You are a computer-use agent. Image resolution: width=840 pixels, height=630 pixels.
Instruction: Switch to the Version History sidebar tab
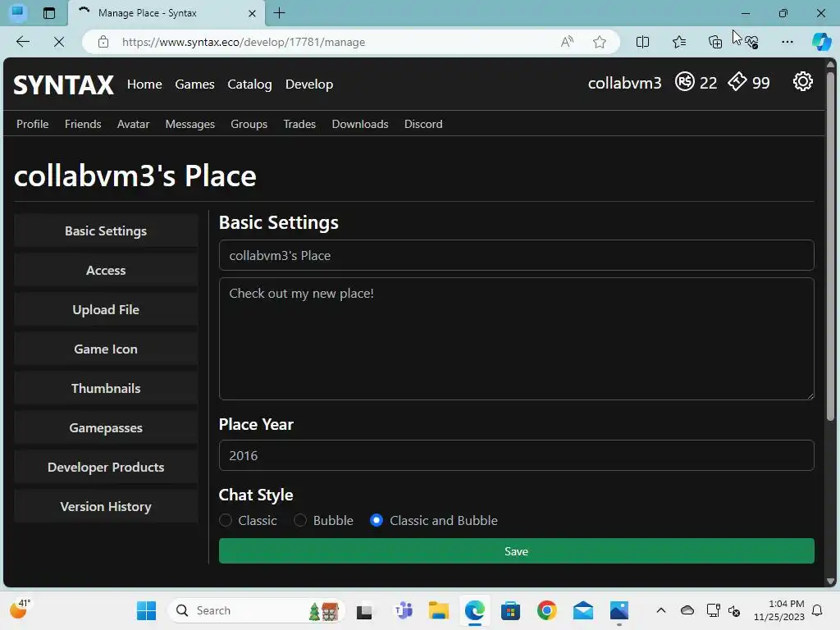click(106, 507)
